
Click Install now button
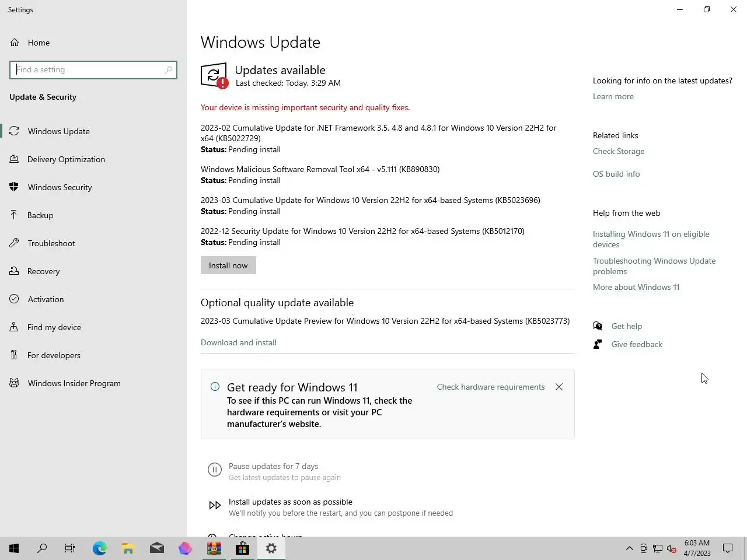pos(228,265)
